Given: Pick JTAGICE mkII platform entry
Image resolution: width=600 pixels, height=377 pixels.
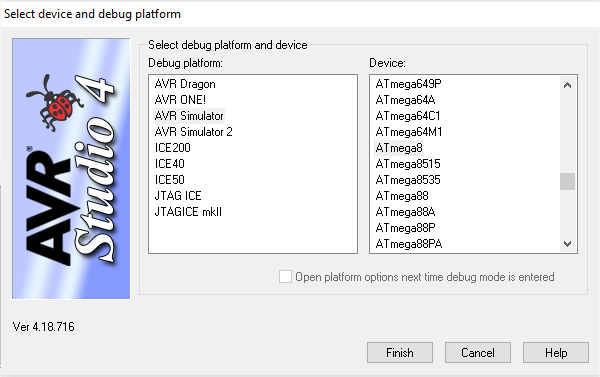Looking at the screenshot, I should pyautogui.click(x=188, y=212).
